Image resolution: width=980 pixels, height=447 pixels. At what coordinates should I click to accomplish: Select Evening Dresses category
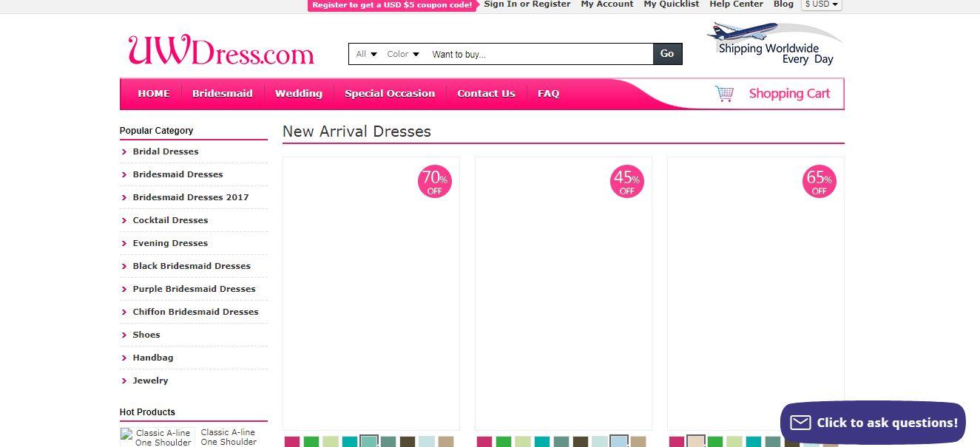coord(170,243)
